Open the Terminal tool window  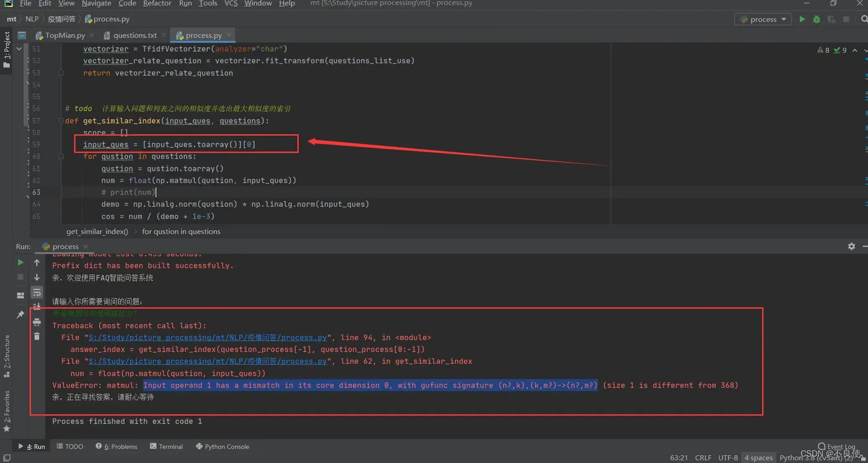pyautogui.click(x=166, y=446)
